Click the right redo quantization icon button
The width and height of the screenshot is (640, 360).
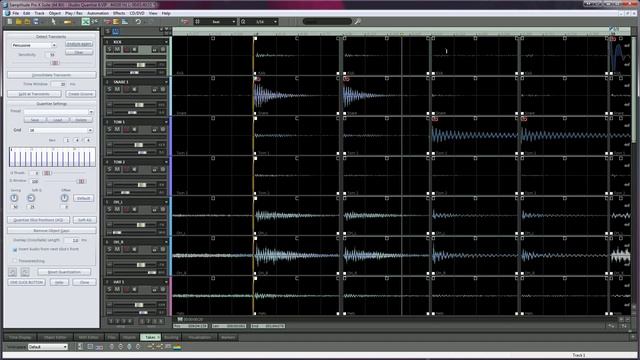tap(25, 272)
